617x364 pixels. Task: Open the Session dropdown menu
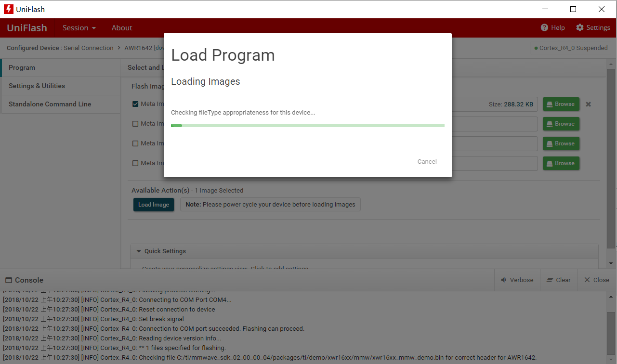tap(79, 28)
